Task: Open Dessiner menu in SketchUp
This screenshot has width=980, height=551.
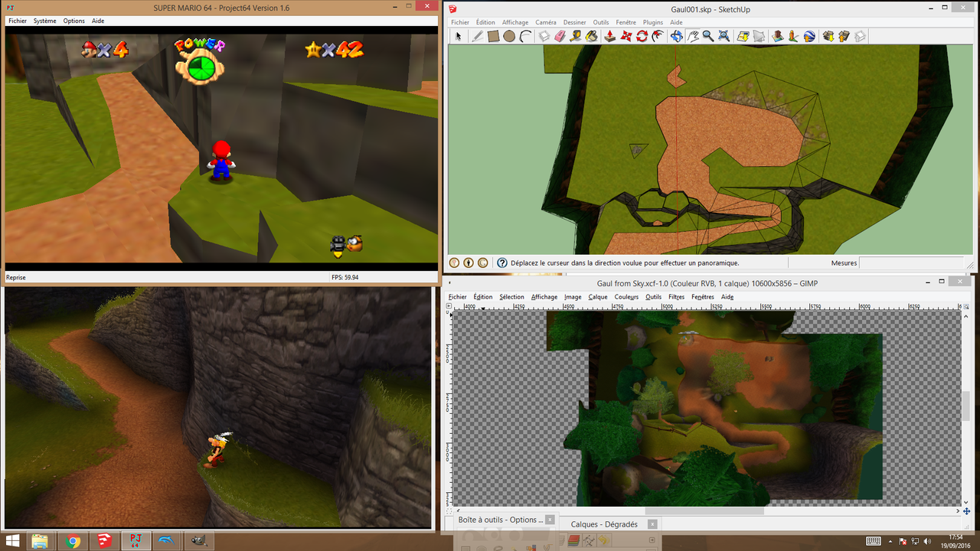Action: (x=574, y=22)
